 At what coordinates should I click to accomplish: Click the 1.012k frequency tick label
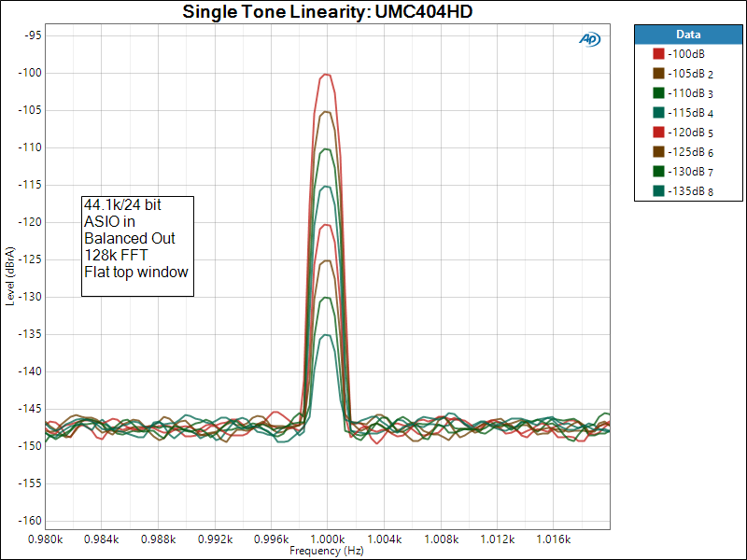coord(498,539)
